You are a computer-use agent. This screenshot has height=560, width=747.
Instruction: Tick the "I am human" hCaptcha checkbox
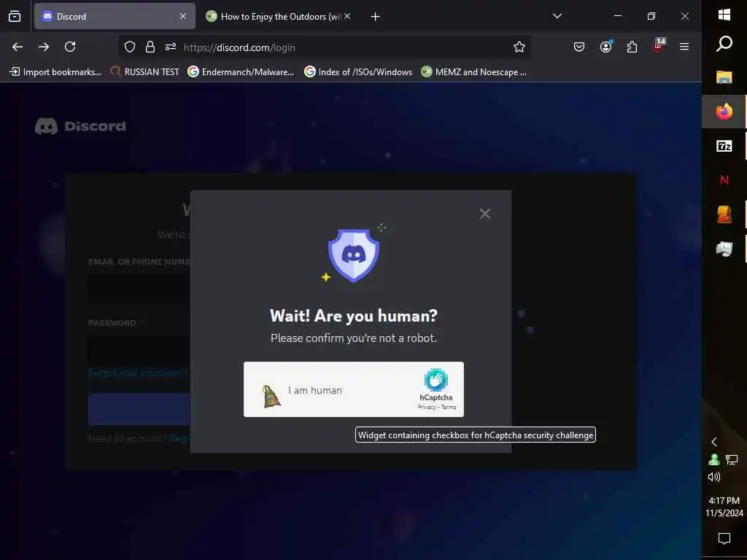click(271, 396)
